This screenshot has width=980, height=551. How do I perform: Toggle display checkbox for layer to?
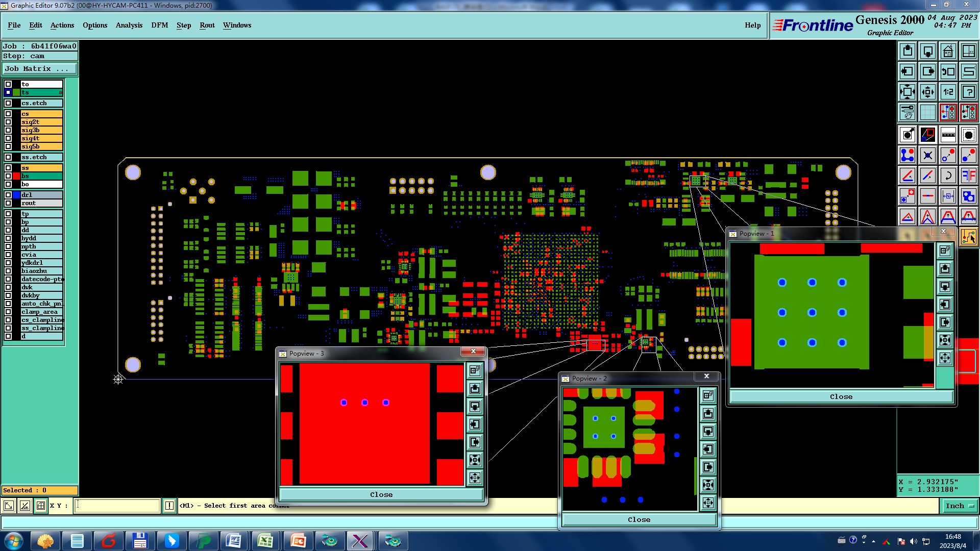8,84
